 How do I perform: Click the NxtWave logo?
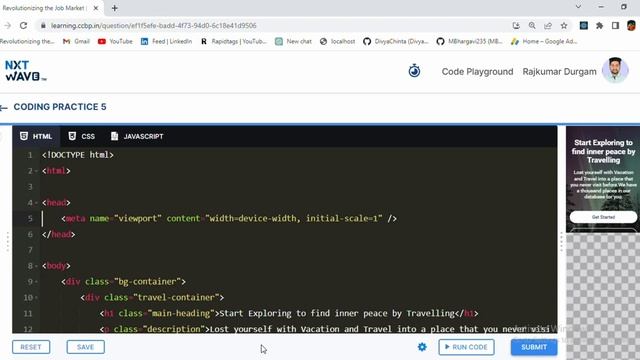pos(25,71)
